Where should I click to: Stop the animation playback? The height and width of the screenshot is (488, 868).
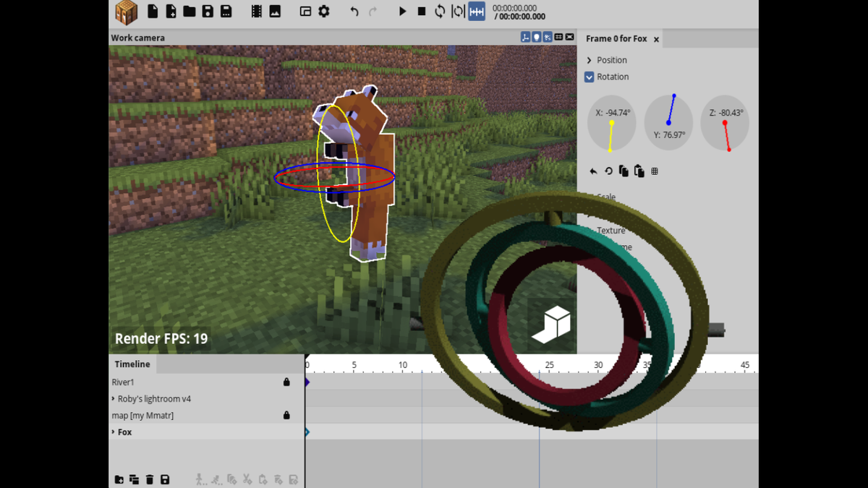click(x=422, y=12)
